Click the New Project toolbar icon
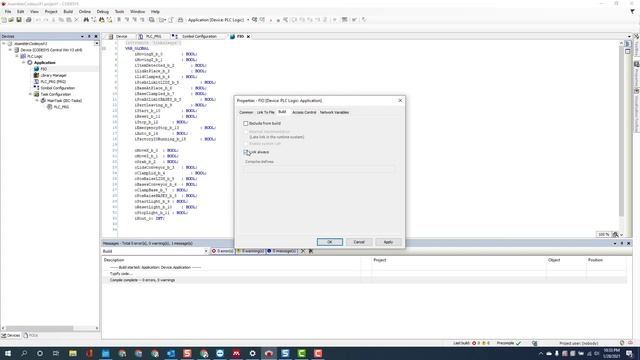 click(x=4, y=20)
